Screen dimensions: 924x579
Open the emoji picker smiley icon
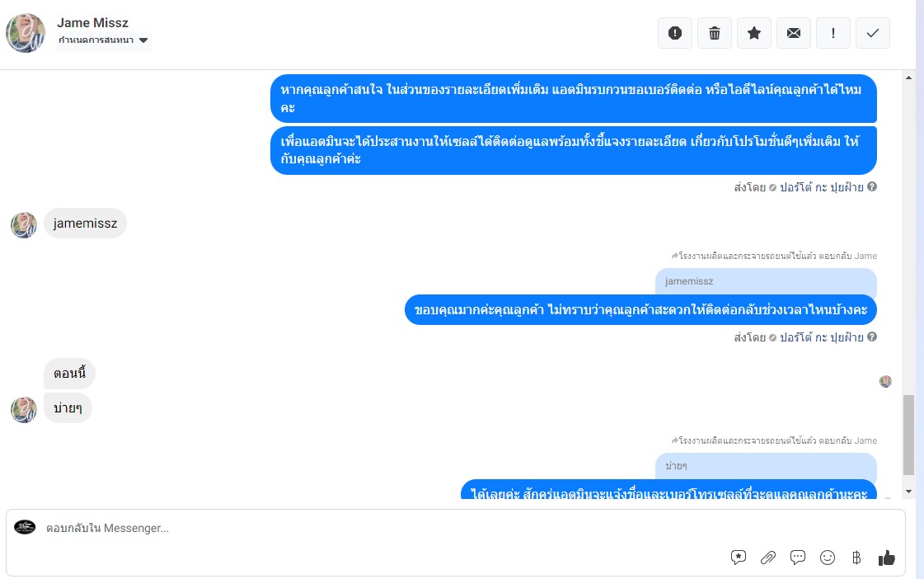[x=828, y=558]
